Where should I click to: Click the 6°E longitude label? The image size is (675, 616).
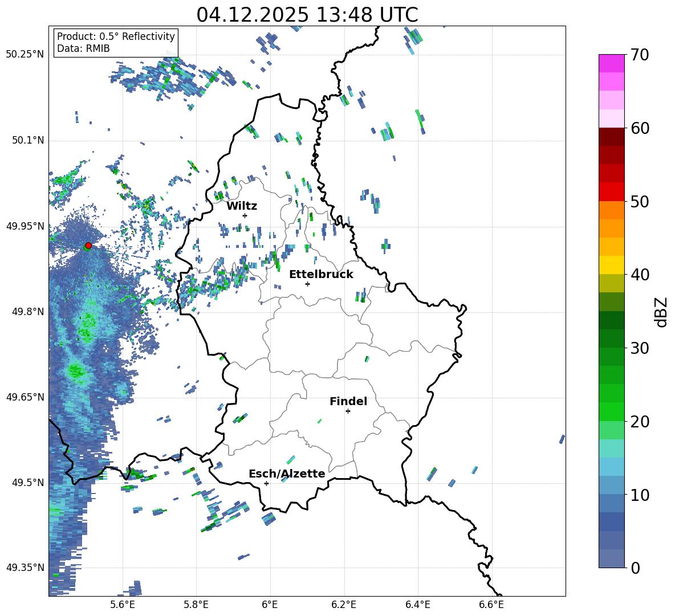270,605
